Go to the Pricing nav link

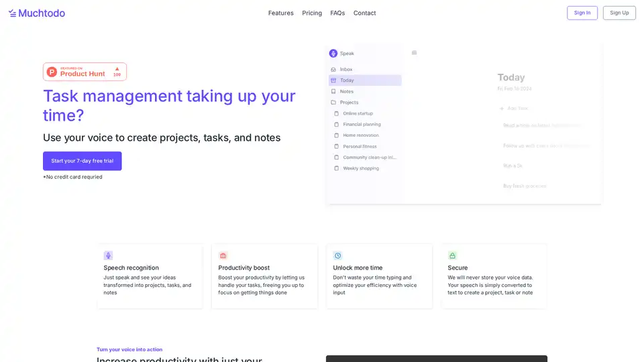coord(312,13)
